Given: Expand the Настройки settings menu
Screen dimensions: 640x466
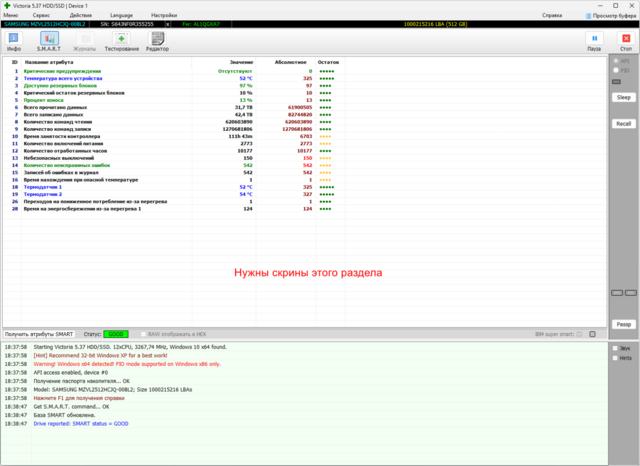Looking at the screenshot, I should 164,16.
